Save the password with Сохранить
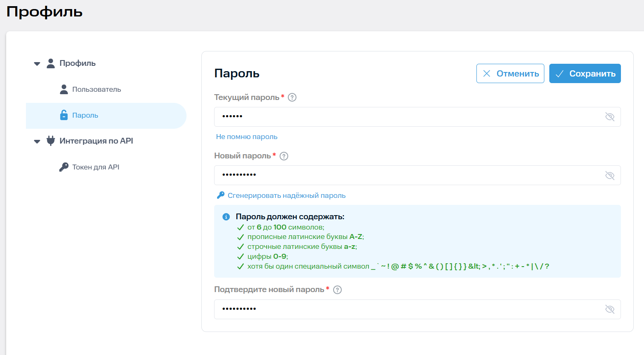Viewport: 644px width, 355px height. point(585,73)
